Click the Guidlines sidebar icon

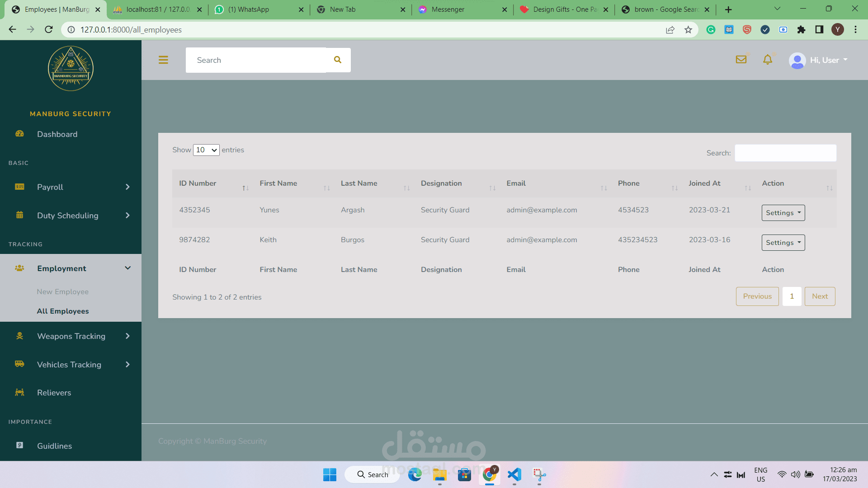[x=19, y=446]
